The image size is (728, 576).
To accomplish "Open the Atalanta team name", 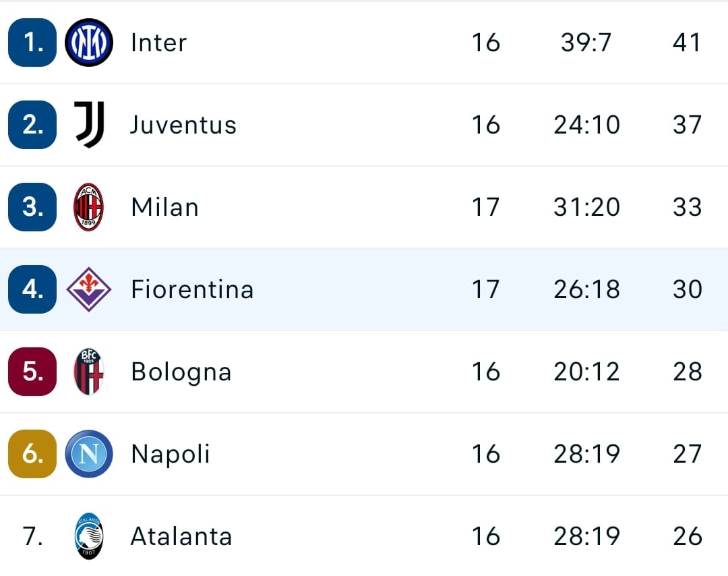I will tap(181, 536).
